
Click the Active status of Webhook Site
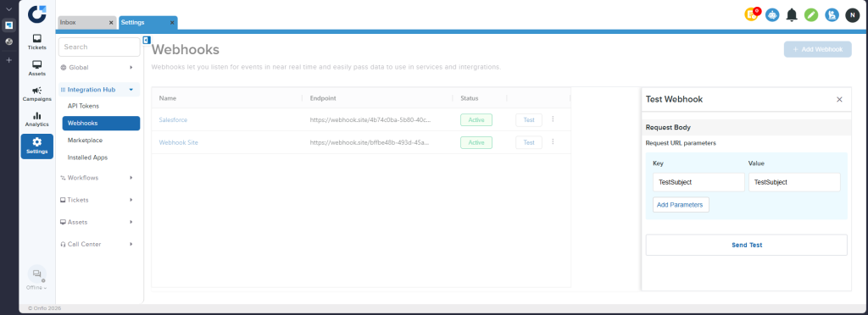(x=476, y=142)
